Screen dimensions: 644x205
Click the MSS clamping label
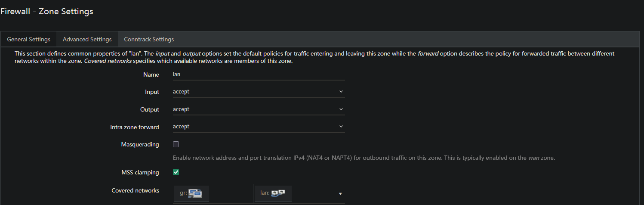pyautogui.click(x=140, y=172)
